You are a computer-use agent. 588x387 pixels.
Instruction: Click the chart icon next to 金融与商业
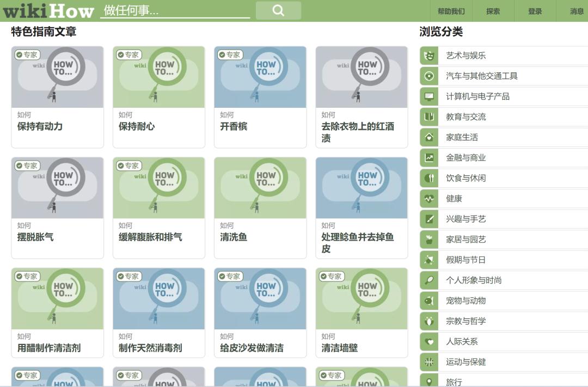[428, 157]
